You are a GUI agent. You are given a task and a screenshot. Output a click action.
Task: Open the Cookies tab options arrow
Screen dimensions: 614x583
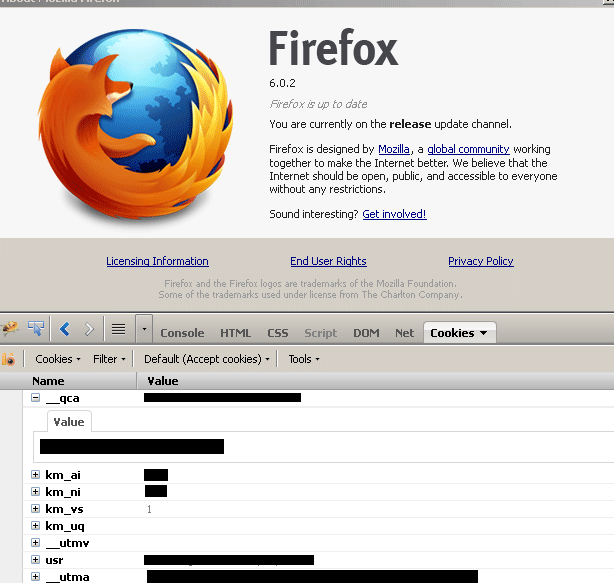tap(484, 333)
